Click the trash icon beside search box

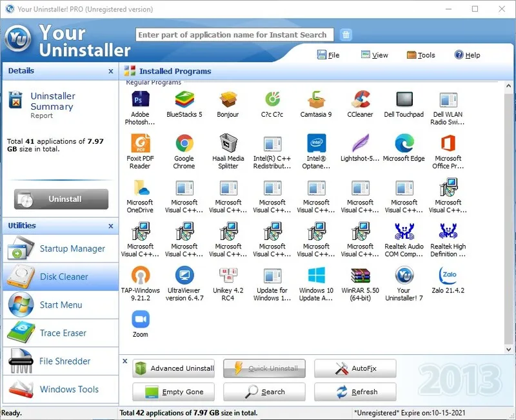(x=346, y=35)
